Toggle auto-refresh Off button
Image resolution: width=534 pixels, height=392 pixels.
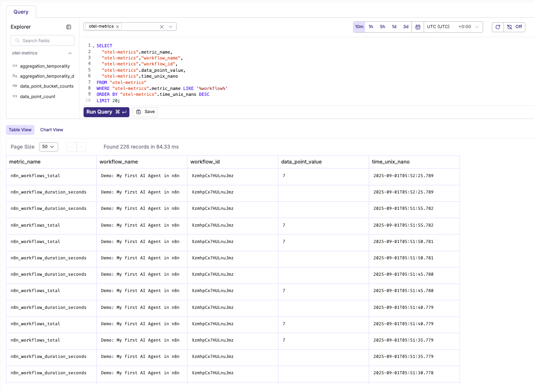514,27
